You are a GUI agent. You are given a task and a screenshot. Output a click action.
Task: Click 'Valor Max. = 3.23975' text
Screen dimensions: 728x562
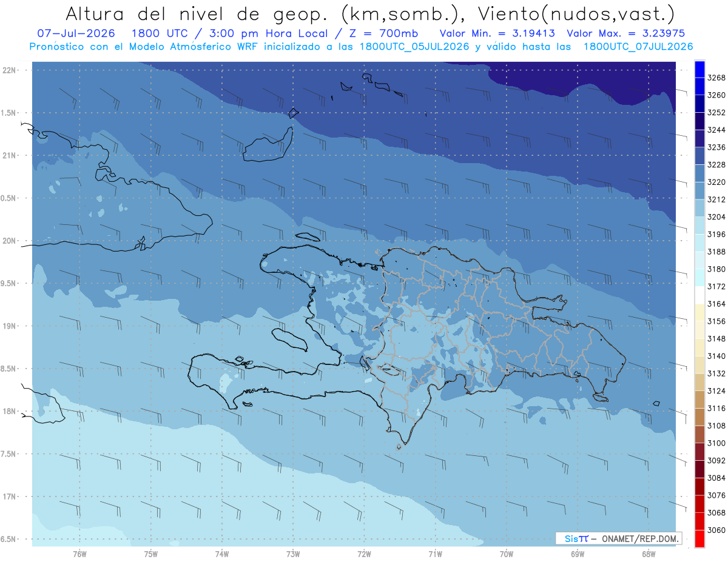coord(627,33)
